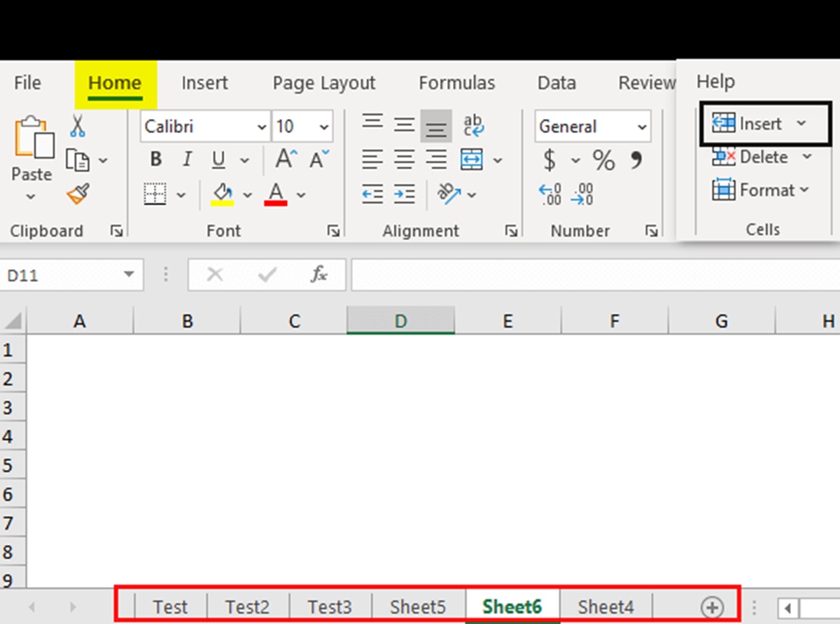This screenshot has width=840, height=624.
Task: Open the Font name dropdown
Action: pyautogui.click(x=262, y=127)
